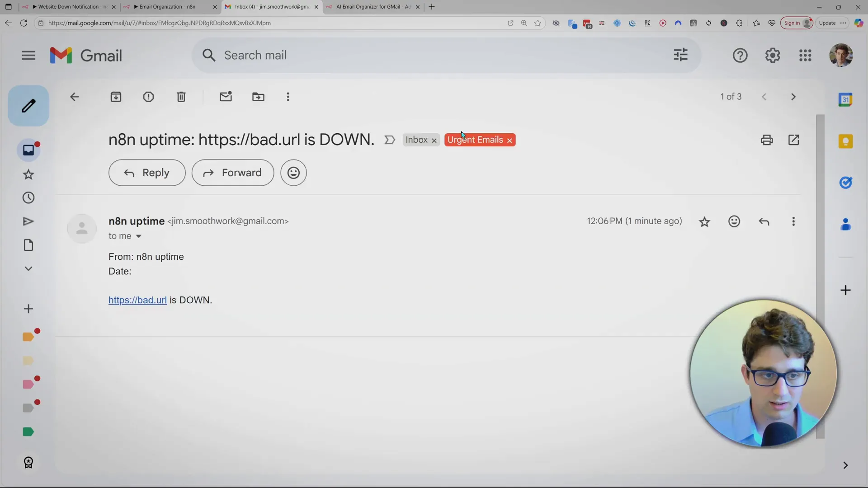Open message More options menu
868x488 pixels.
point(793,221)
